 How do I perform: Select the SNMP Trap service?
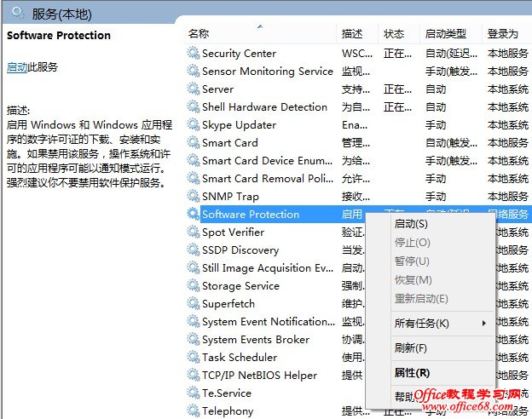[x=358, y=196]
